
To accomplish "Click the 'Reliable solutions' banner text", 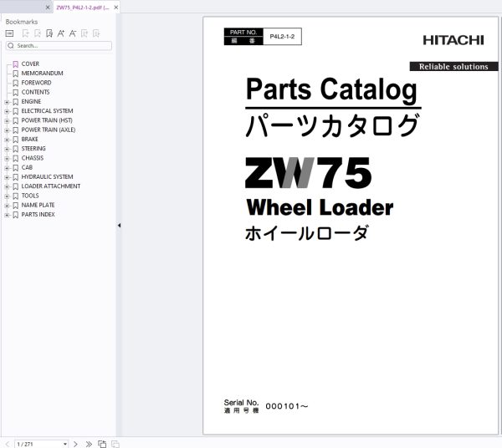I will [453, 67].
